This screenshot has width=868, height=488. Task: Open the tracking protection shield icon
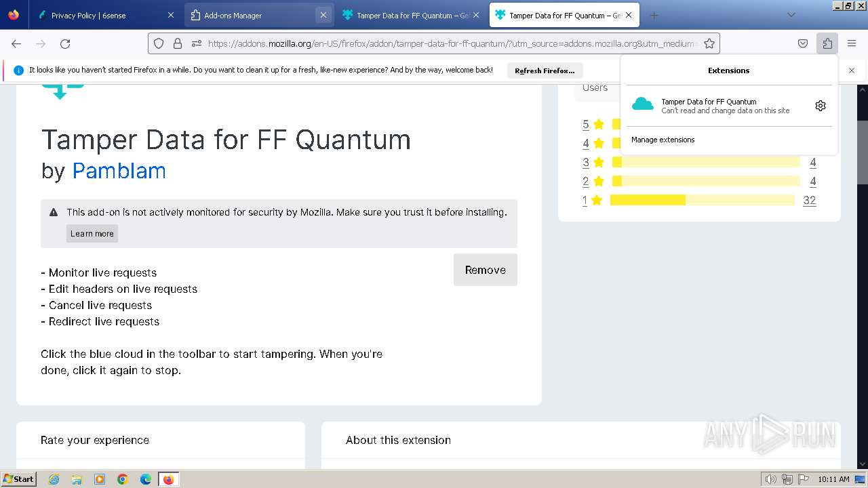[159, 43]
